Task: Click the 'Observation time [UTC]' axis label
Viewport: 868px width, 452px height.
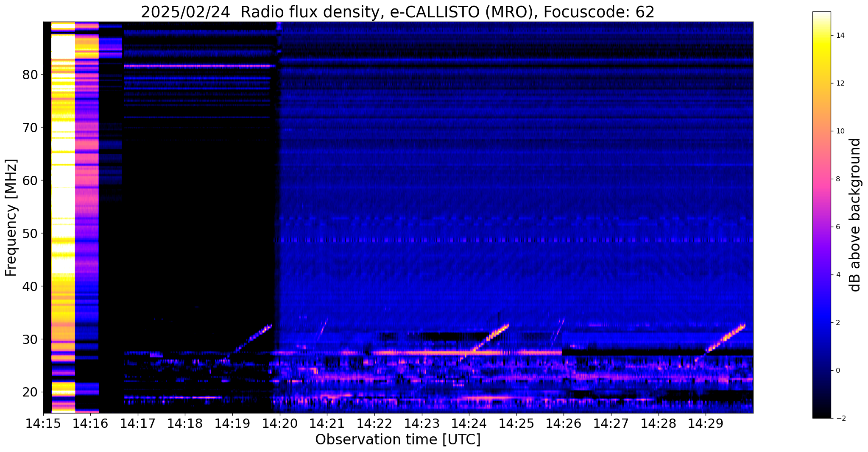Action: [x=398, y=440]
